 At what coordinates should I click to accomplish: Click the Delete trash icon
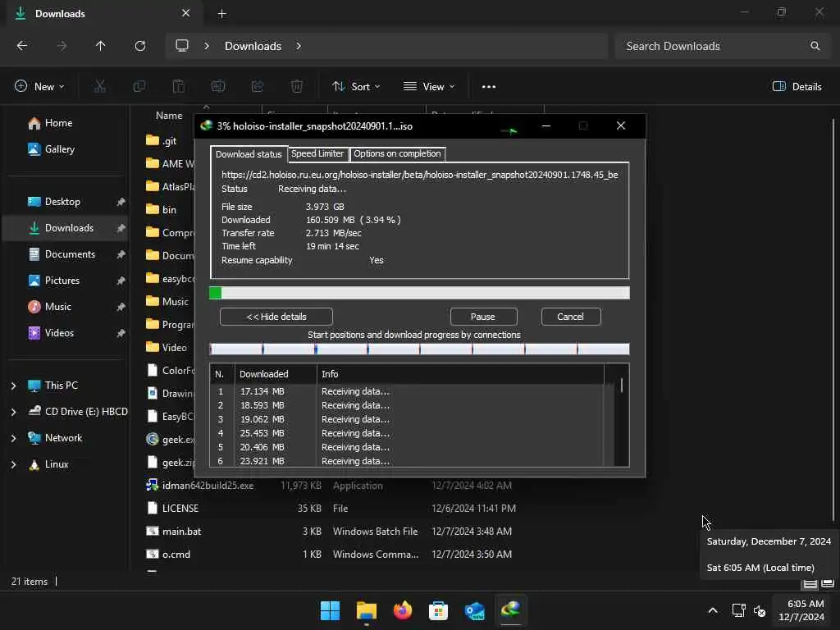[297, 87]
